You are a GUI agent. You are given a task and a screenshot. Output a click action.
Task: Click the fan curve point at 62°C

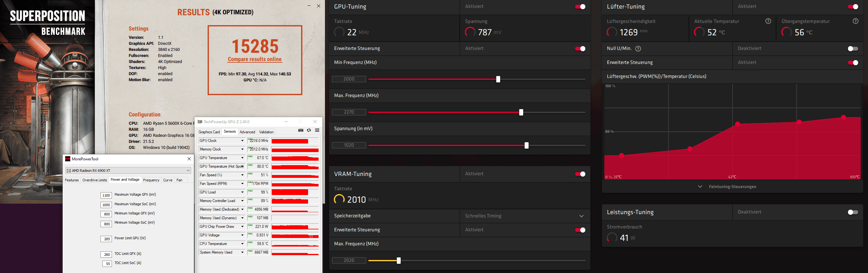738,124
